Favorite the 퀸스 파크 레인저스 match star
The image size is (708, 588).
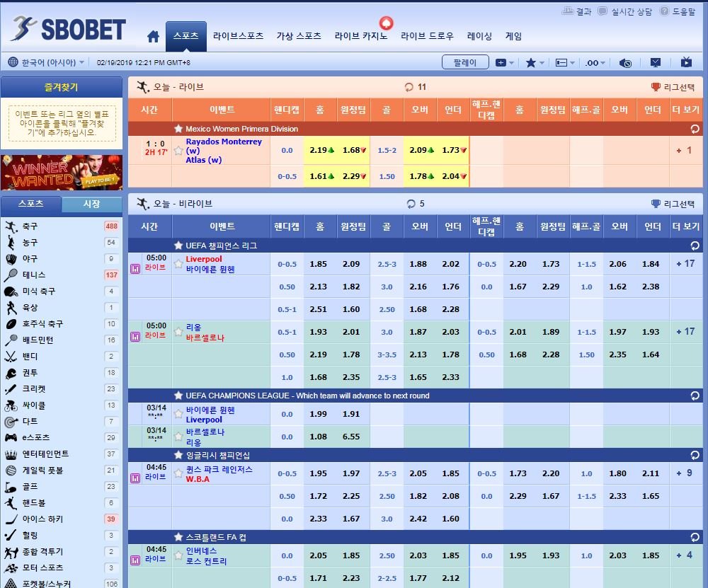coord(179,474)
